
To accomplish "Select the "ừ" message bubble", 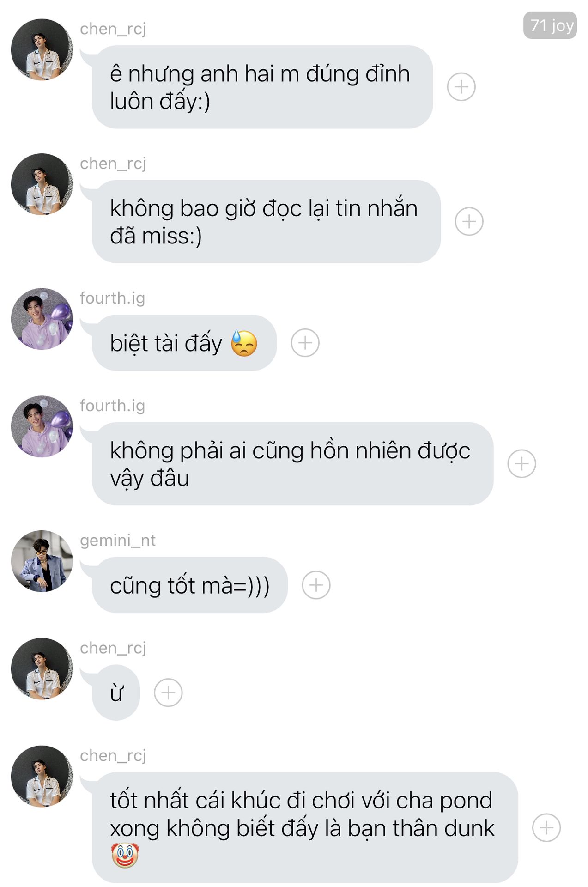I will tap(116, 693).
